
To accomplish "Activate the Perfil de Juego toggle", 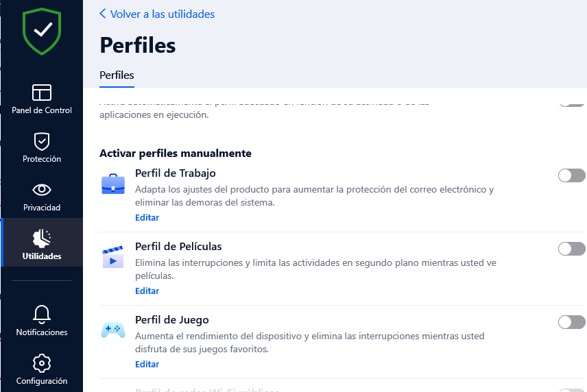I will click(x=571, y=321).
